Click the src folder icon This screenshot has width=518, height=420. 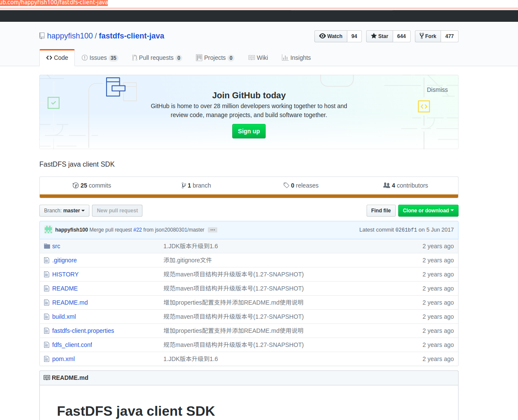point(47,246)
